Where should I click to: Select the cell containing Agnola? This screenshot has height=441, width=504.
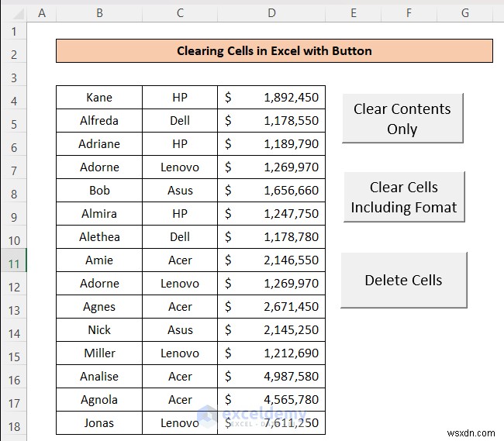pos(99,400)
